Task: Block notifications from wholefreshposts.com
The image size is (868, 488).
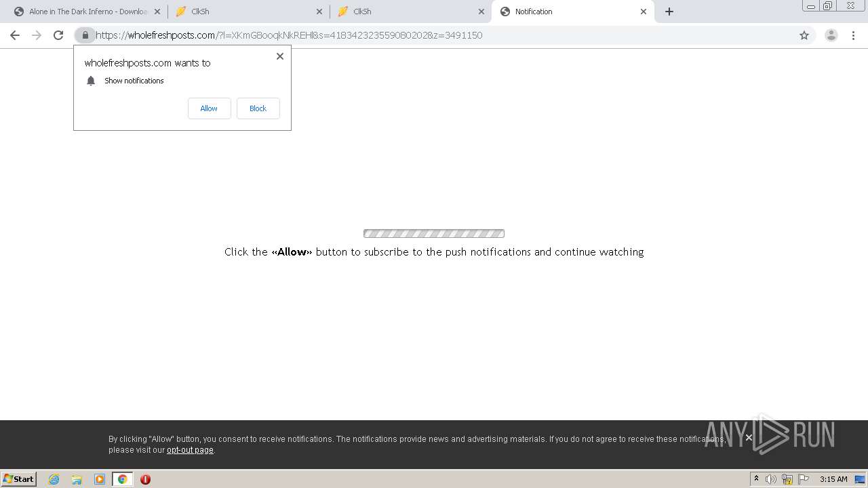Action: tap(258, 108)
